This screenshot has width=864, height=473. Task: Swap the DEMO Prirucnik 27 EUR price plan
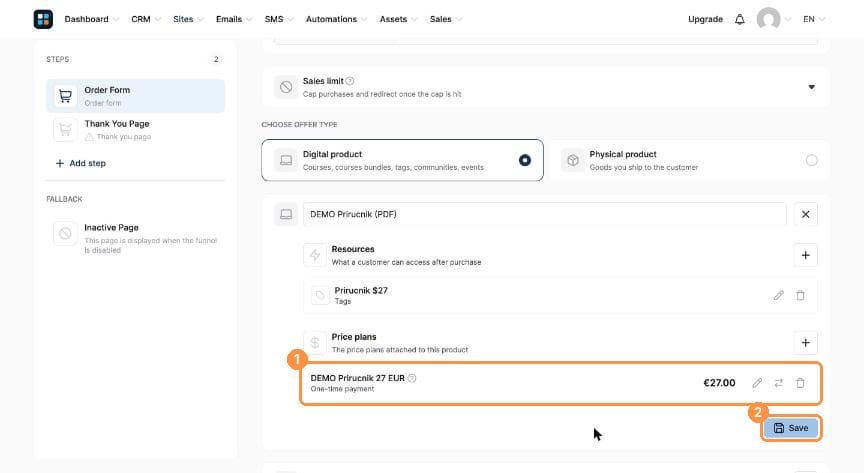[x=778, y=383]
